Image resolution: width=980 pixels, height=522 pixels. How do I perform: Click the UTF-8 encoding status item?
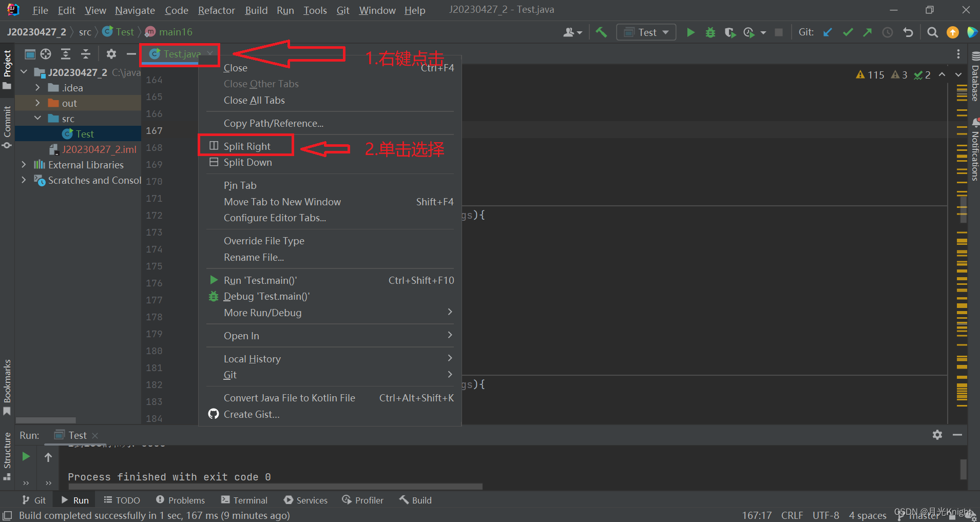pyautogui.click(x=825, y=515)
